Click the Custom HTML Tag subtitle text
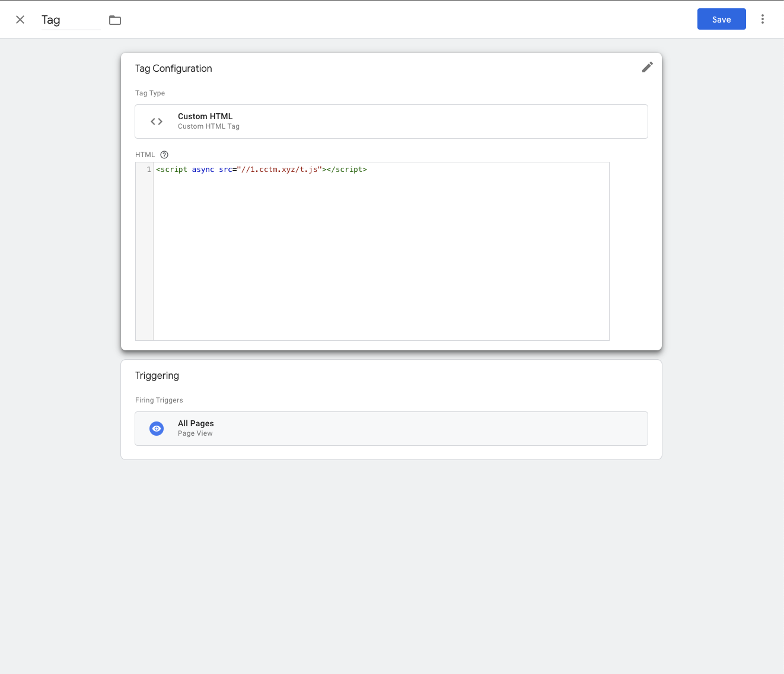Screen dimensions: 784x674 tap(209, 126)
